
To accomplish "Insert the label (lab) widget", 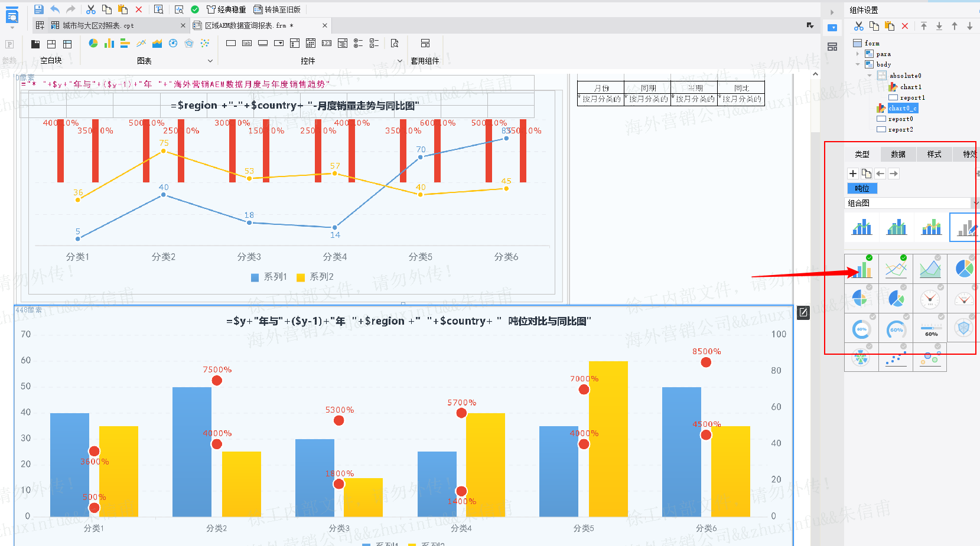I will (x=247, y=43).
